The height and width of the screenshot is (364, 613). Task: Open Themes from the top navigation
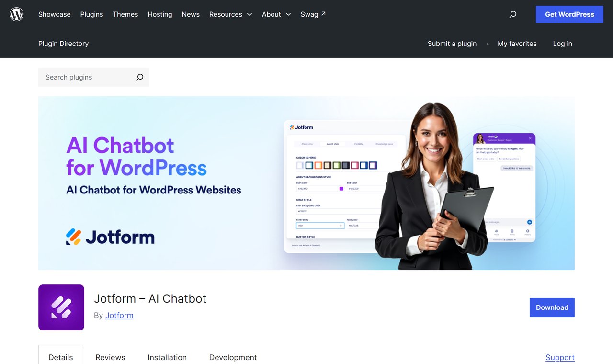coord(125,14)
